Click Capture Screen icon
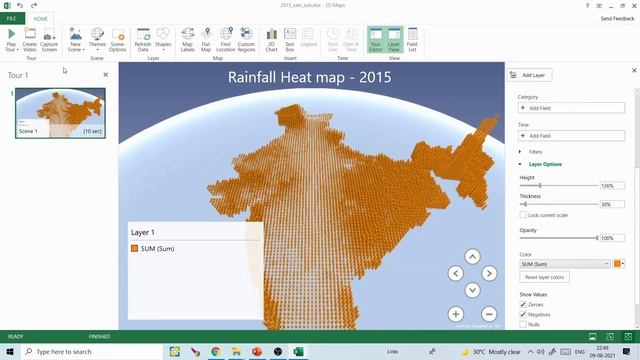The width and height of the screenshot is (640, 360). point(49,40)
